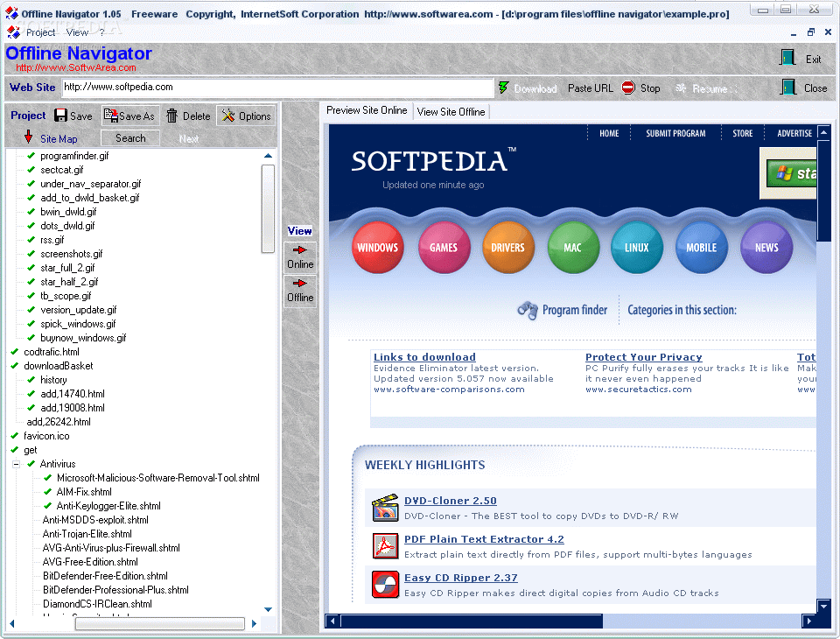Toggle checkmark beside Anti-Keylogger-Elite.shtml
The width and height of the screenshot is (840, 639).
[47, 505]
